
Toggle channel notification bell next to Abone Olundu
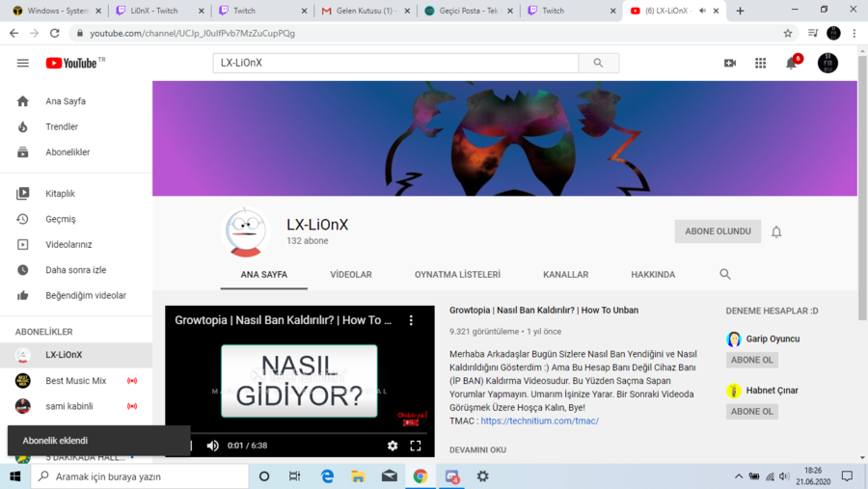coord(776,231)
